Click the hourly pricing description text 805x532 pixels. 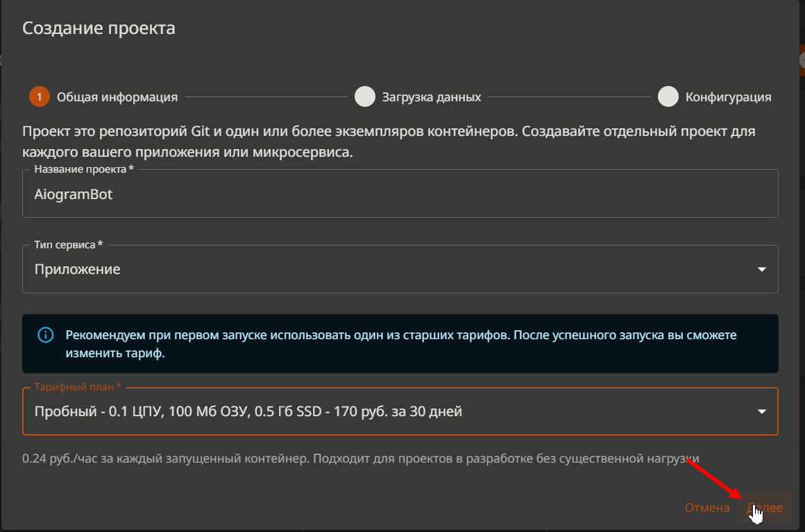point(359,458)
